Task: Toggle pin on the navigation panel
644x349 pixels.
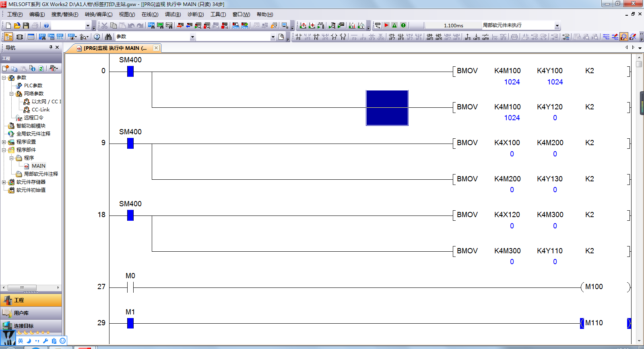Action: point(51,47)
